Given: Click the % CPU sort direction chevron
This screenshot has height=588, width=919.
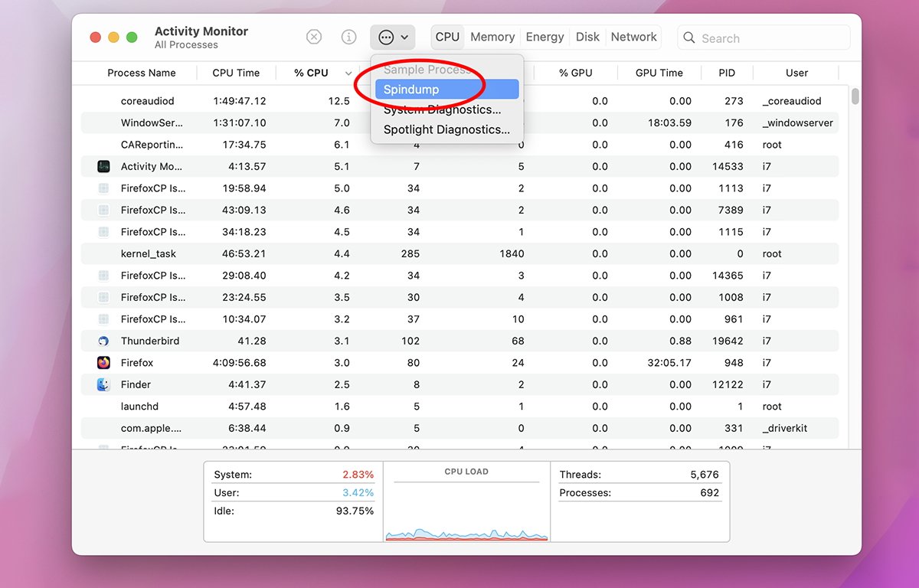Looking at the screenshot, I should point(348,73).
